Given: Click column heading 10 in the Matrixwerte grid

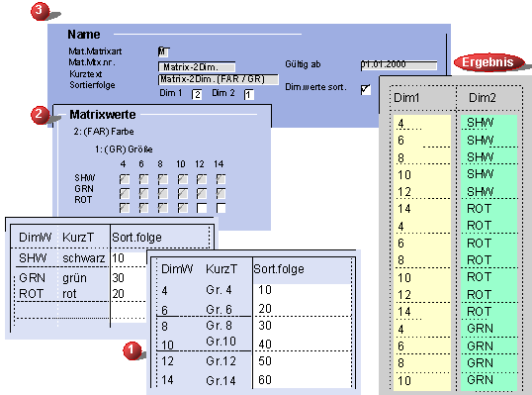Looking at the screenshot, I should [x=181, y=164].
